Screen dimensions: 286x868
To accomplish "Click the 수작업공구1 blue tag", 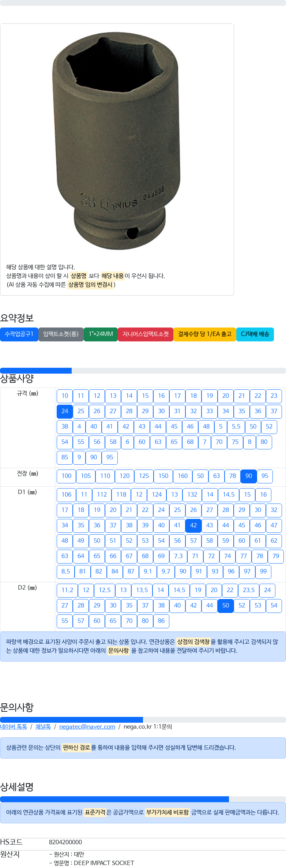I will click(x=19, y=334).
